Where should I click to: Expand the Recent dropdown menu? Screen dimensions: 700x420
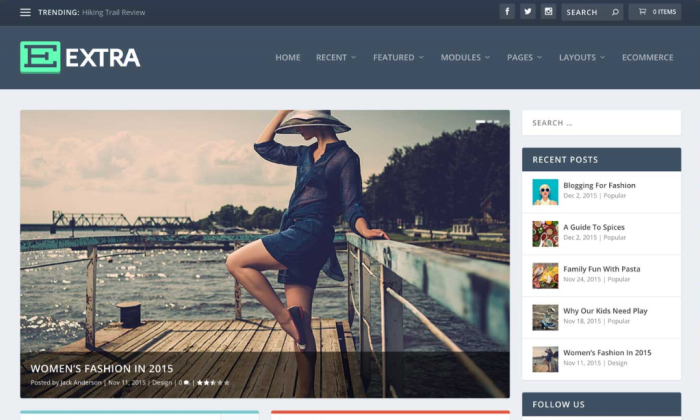point(336,57)
